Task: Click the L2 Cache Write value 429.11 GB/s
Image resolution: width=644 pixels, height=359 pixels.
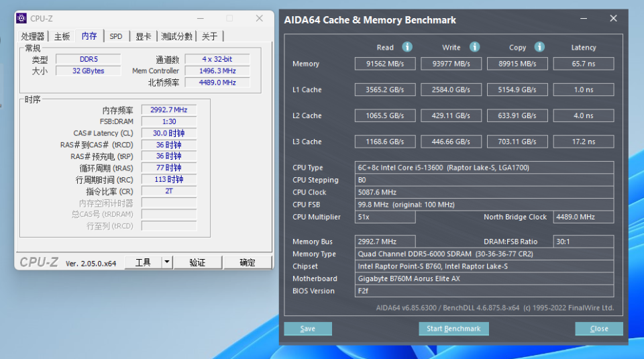Action: [451, 115]
